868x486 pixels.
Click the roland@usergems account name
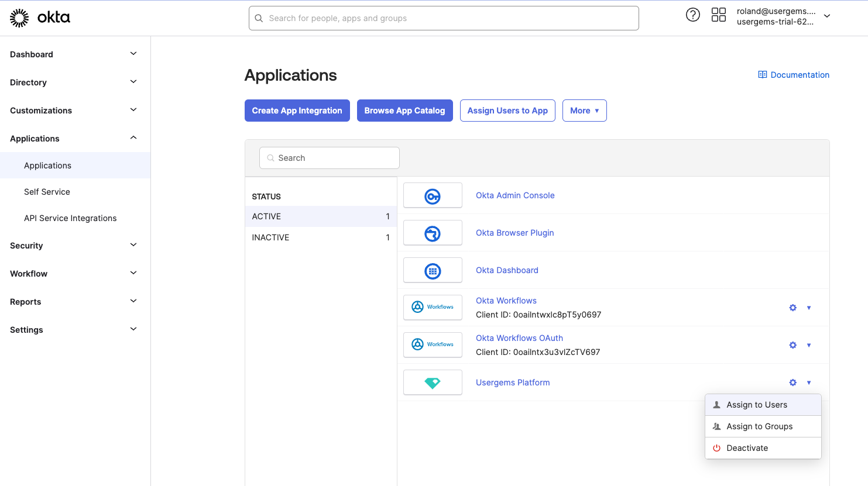pos(776,11)
